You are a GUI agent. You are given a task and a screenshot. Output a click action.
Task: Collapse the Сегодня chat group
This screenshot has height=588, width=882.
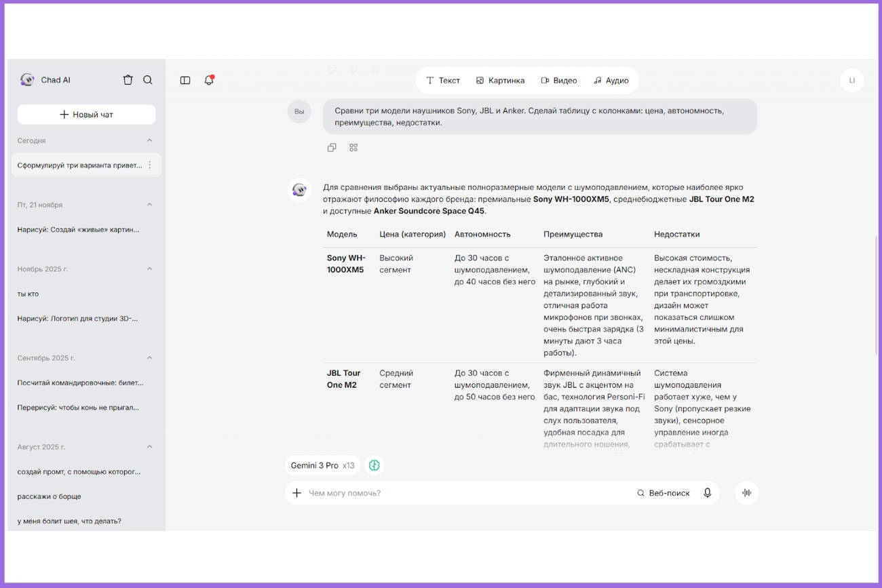coord(150,140)
